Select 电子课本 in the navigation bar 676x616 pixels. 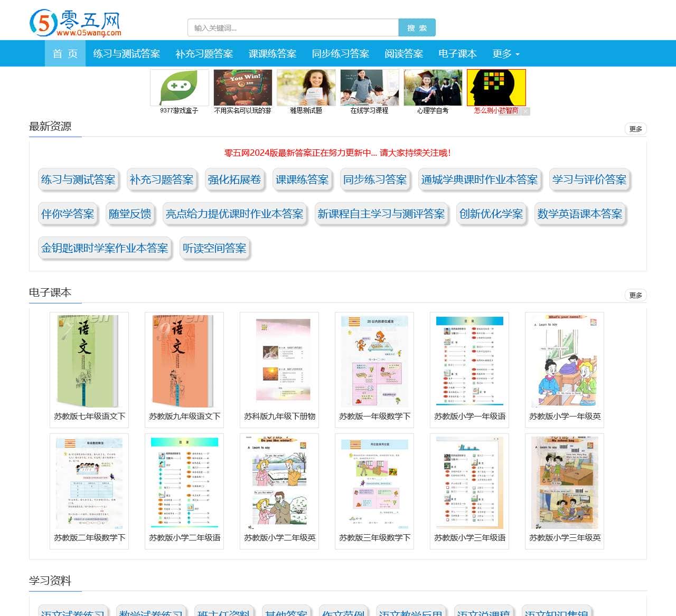(458, 54)
